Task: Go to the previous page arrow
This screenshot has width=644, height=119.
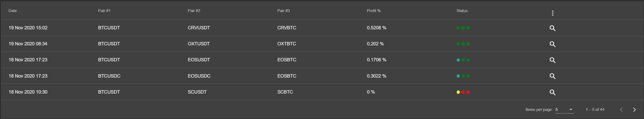Action: click(621, 110)
